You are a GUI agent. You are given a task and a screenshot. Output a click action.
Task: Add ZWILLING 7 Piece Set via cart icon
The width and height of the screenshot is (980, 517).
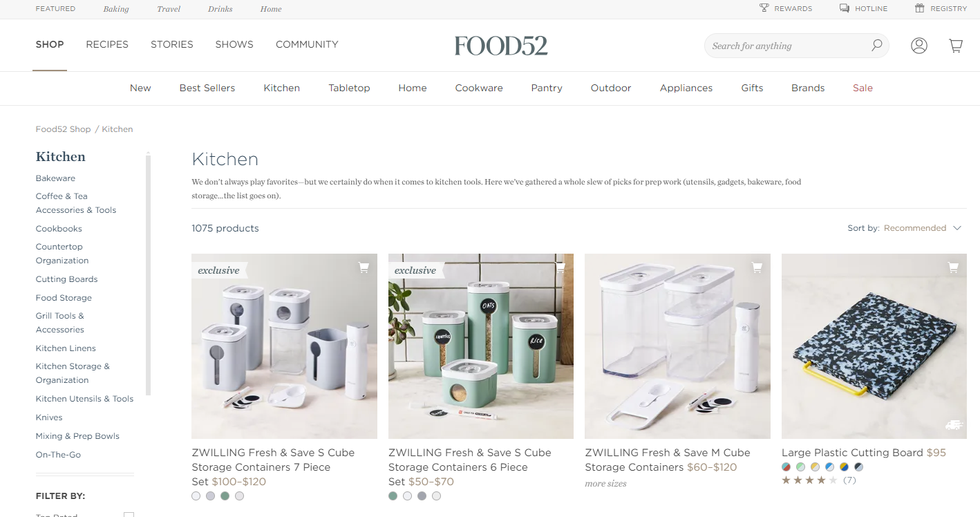click(x=364, y=267)
